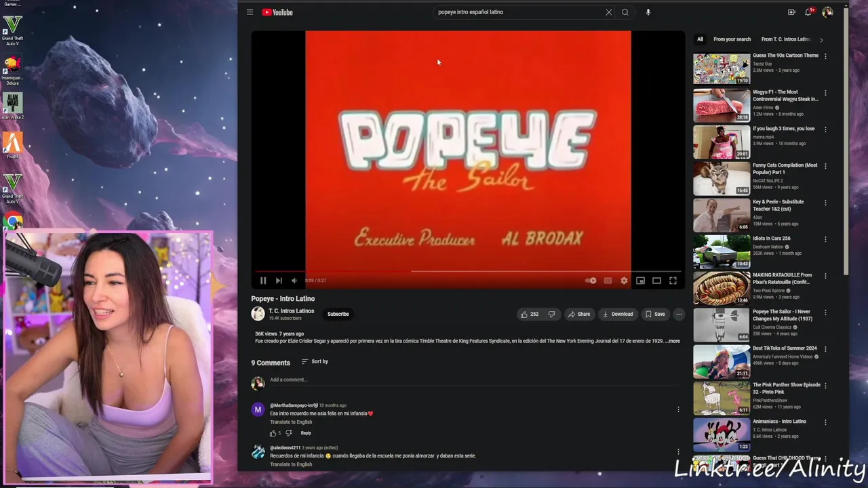Screen dimensions: 868x488
Task: Open options for Guess The 90s Cartoon Theme
Action: [825, 56]
